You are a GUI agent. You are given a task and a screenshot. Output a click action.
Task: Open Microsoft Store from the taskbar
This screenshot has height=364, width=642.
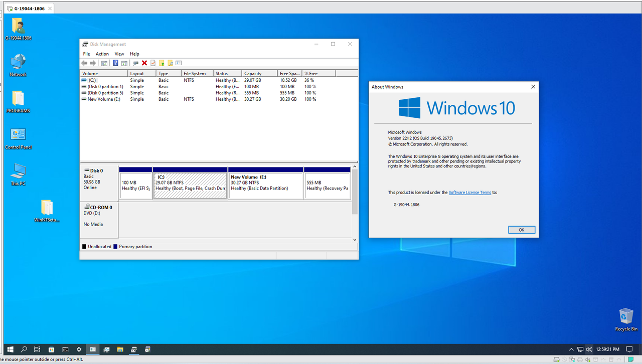pos(51,349)
